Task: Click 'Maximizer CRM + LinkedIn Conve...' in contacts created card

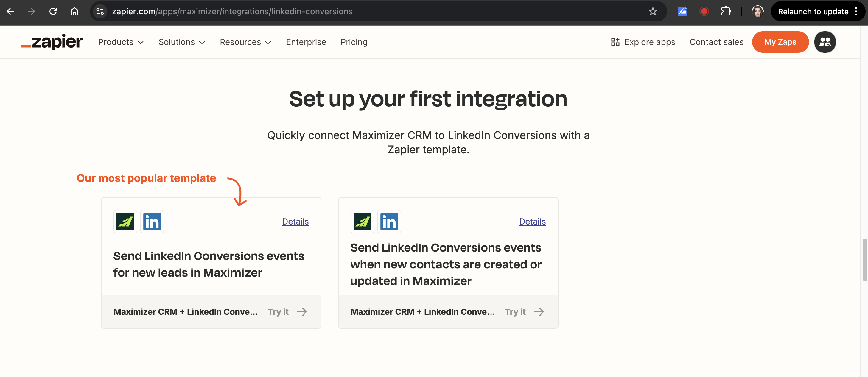Action: 423,312
